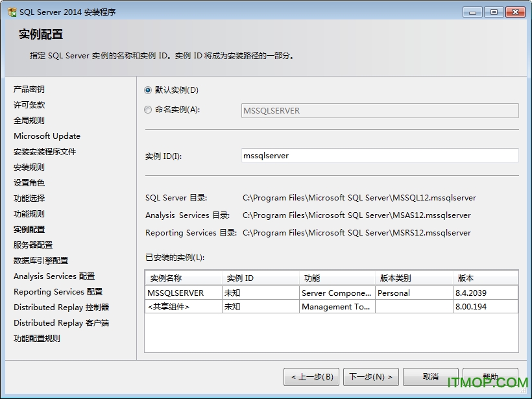This screenshot has width=532, height=399.
Task: Click the 8.4.2039 version cell
Action: click(x=485, y=293)
